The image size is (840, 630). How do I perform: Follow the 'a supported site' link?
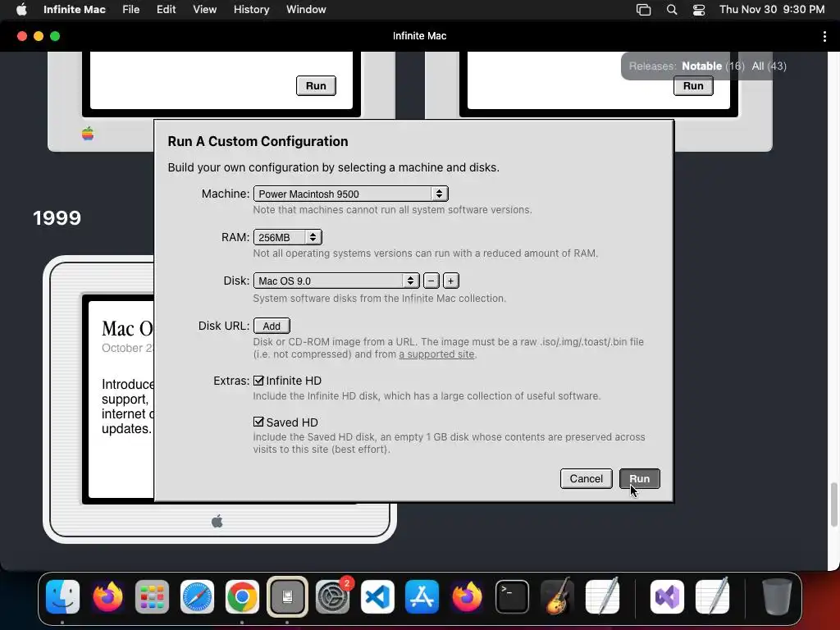click(x=436, y=354)
